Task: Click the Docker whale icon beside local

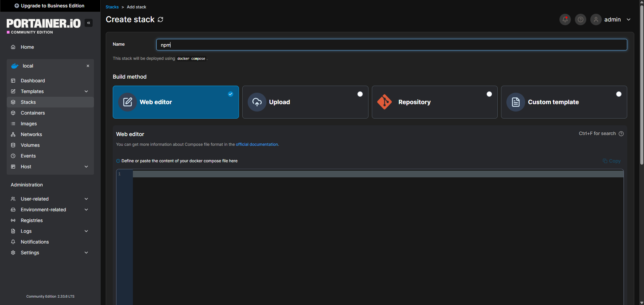Action: coord(15,66)
